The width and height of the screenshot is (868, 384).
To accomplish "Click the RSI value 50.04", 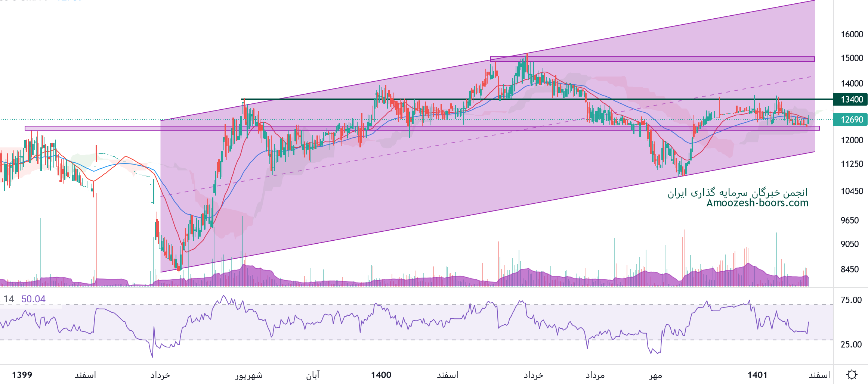I will click(x=33, y=299).
